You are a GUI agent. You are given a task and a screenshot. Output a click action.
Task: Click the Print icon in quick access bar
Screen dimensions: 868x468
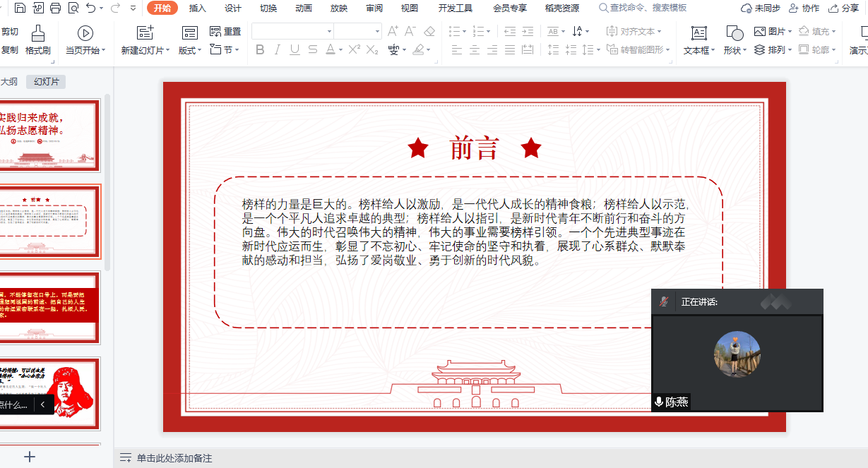tap(56, 8)
